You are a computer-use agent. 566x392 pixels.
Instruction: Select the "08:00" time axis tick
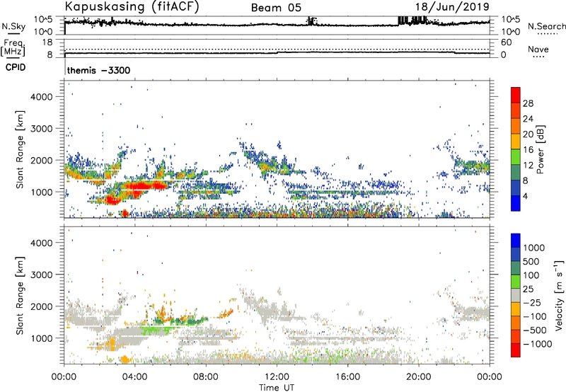tap(206, 377)
